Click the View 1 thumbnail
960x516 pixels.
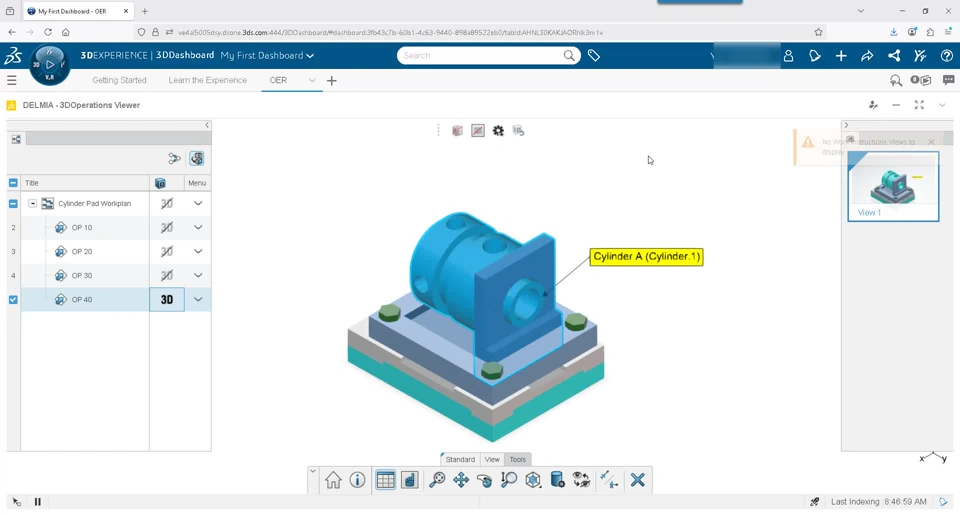893,187
